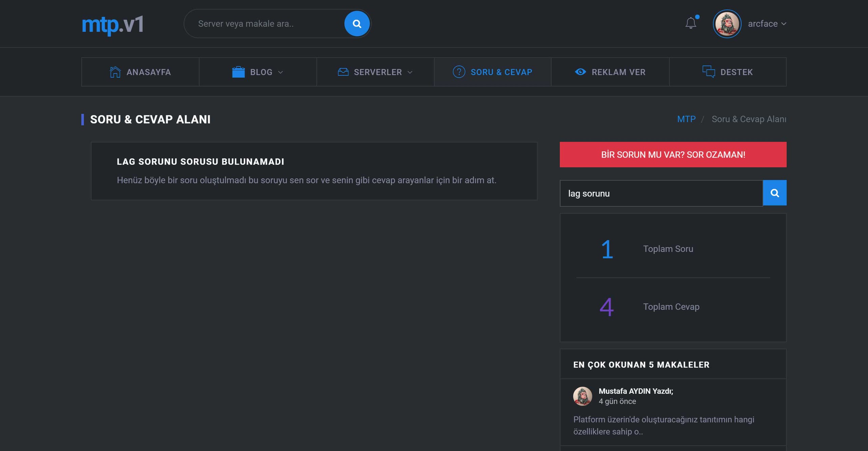The image size is (868, 451).
Task: Click the 'Henüz böyle bir soru oluştulmadı' message text
Action: click(307, 180)
